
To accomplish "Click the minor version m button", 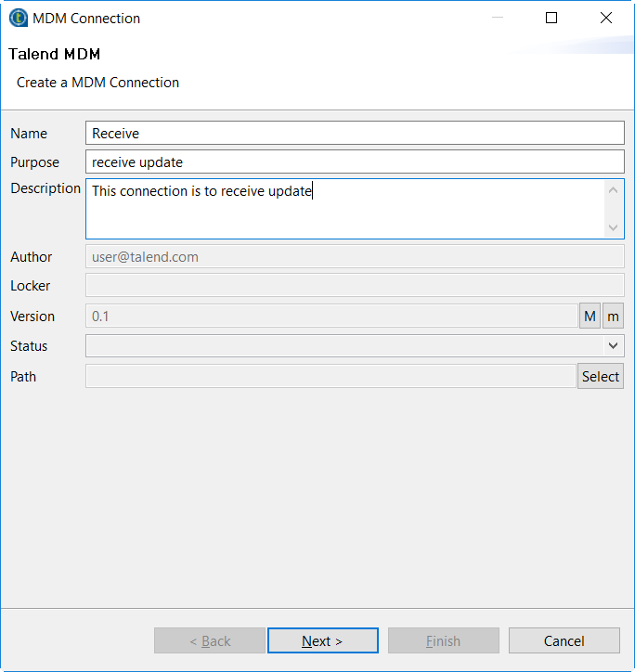I will [613, 317].
